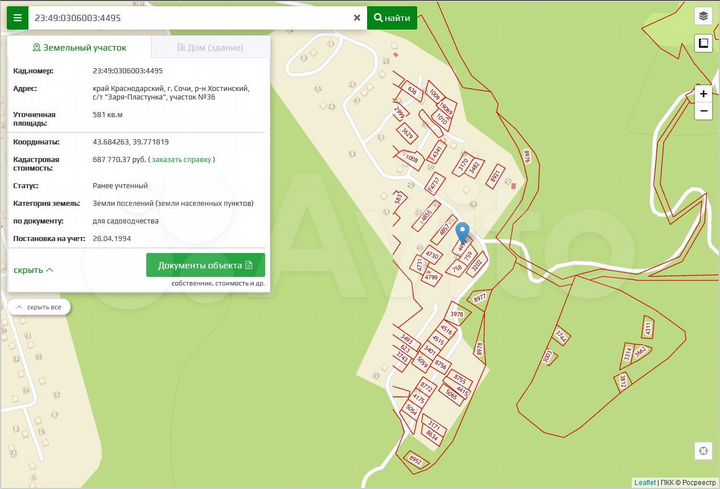Open the map layers switcher
The height and width of the screenshot is (489, 720).
coord(703,17)
